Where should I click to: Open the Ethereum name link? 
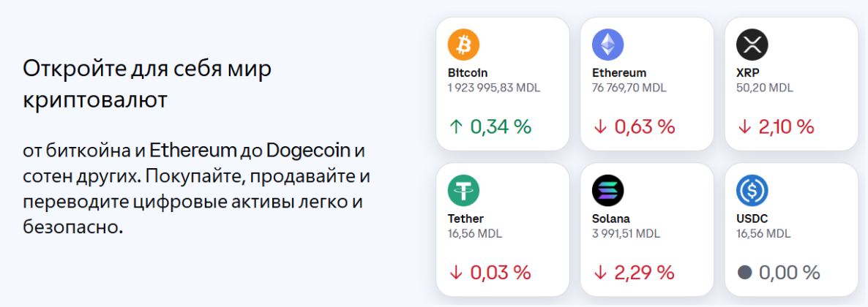[x=618, y=73]
